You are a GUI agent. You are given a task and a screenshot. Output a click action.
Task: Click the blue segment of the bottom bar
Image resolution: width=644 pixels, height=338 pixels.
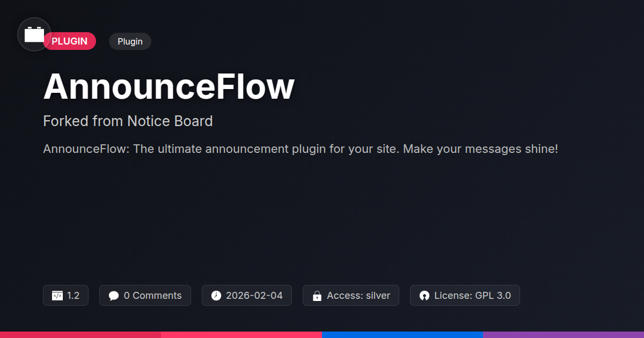pyautogui.click(x=402, y=335)
